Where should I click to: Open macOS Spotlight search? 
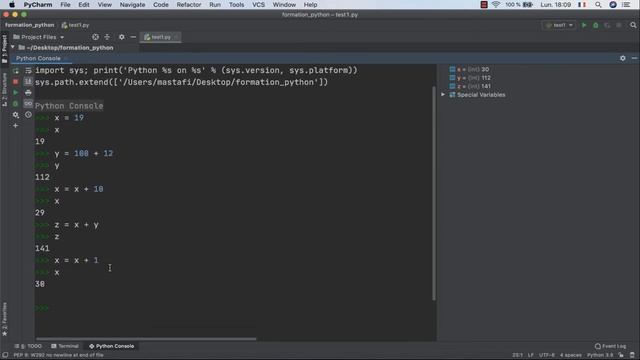point(598,5)
